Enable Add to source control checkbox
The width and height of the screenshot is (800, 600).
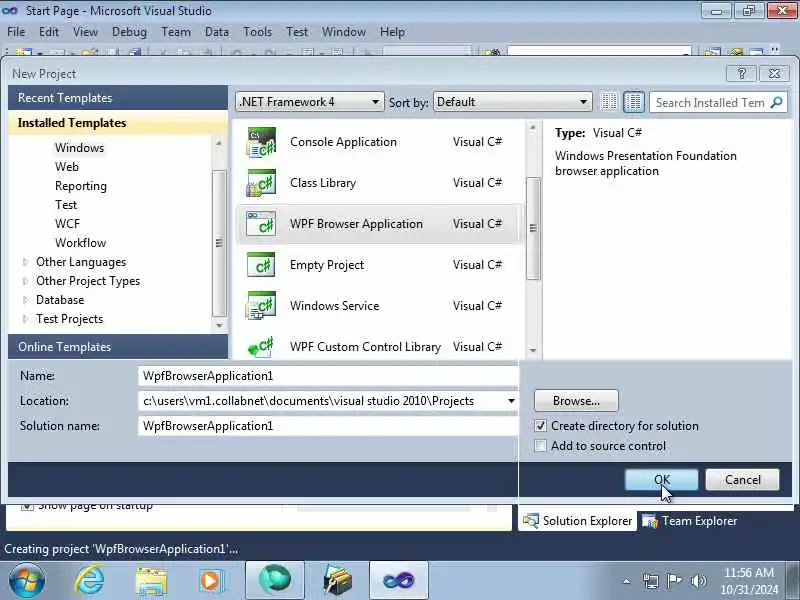click(540, 445)
